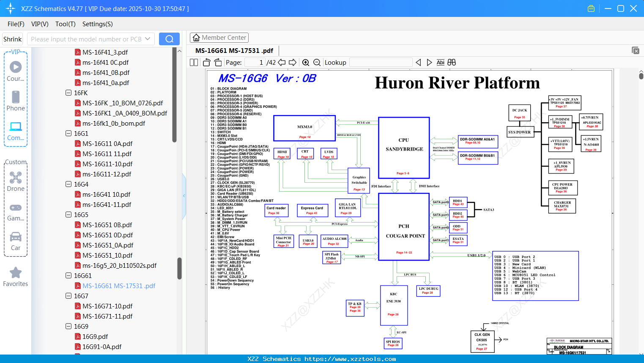The image size is (644, 363).
Task: Open the Phone category in the sidebar
Action: 16,101
